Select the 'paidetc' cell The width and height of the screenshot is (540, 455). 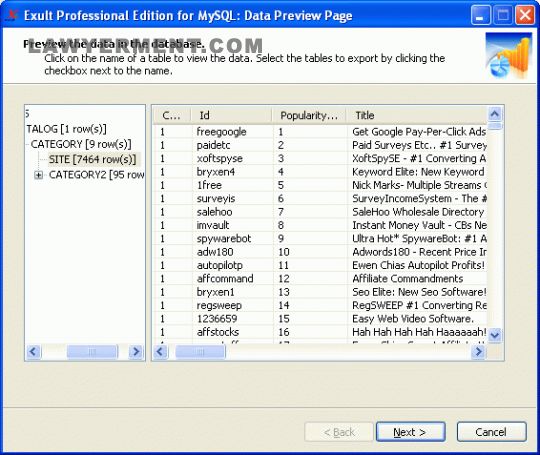point(213,145)
